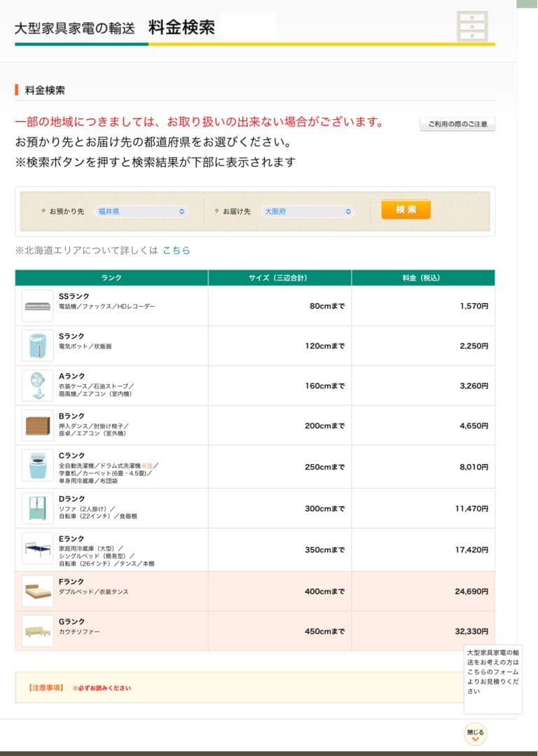Open the お預かり先 prefecture dropdown showing 福井県
Screen dimensions: 538x756
(x=140, y=210)
